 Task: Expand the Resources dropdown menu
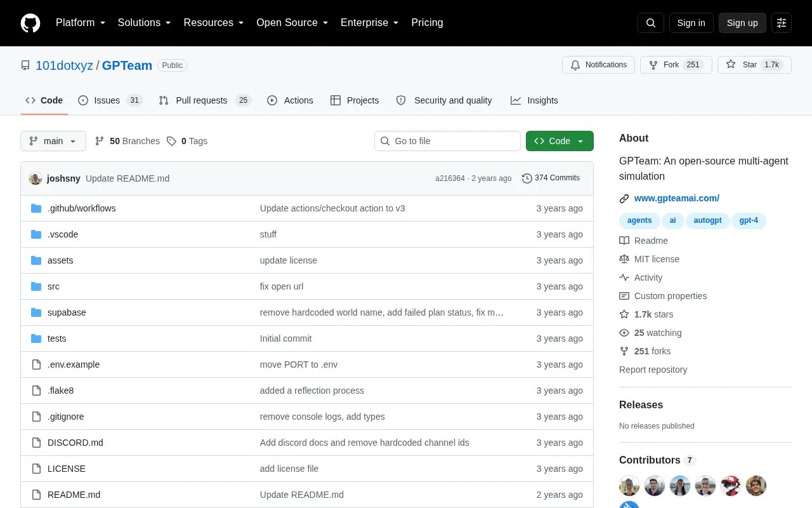coord(214,23)
